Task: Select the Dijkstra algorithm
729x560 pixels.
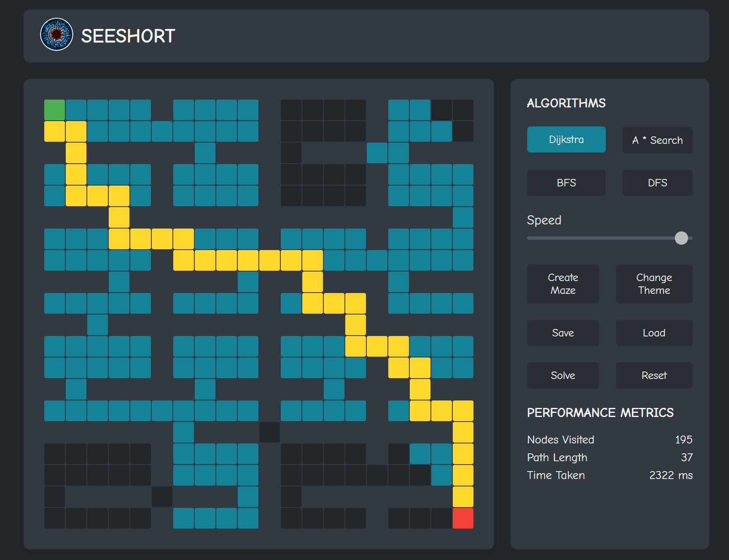Action: (566, 140)
